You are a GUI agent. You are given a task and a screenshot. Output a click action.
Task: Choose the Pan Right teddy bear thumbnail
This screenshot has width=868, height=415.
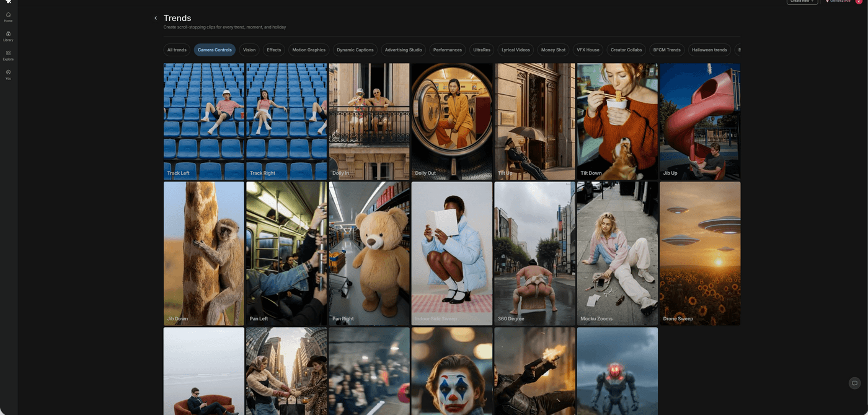370,253
